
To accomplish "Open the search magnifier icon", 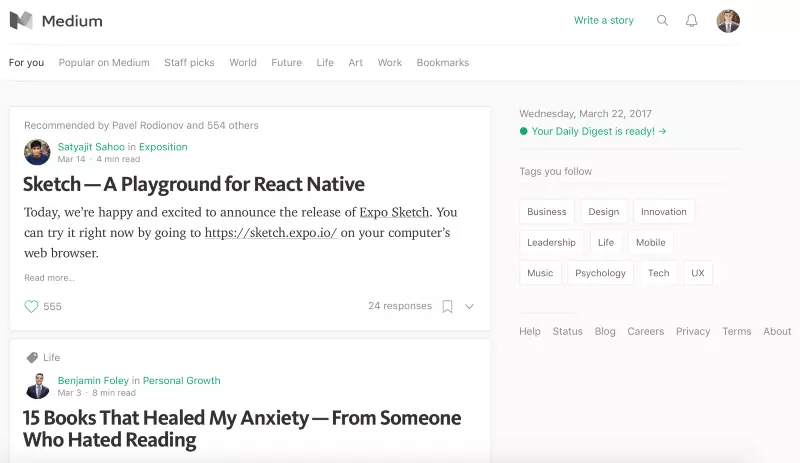I will coord(662,20).
